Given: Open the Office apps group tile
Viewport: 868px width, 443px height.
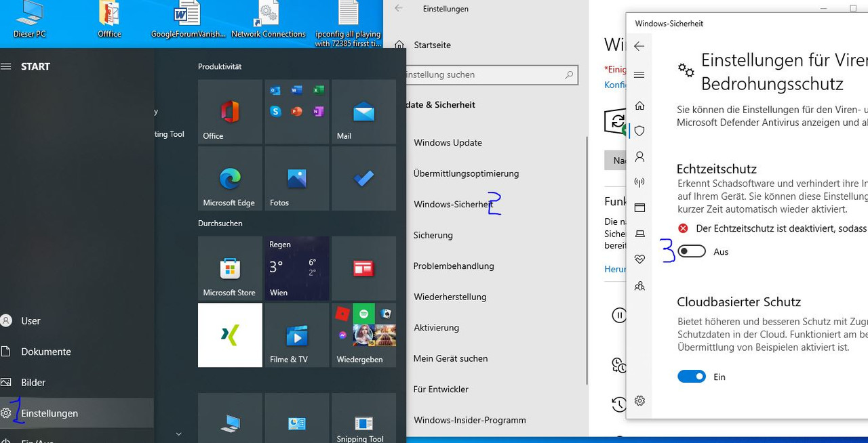Looking at the screenshot, I should 297,112.
